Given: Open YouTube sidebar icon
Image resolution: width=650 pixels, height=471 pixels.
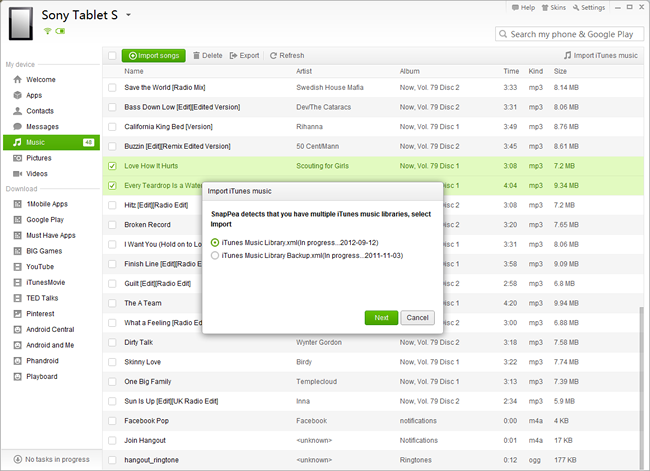Looking at the screenshot, I should point(17,267).
